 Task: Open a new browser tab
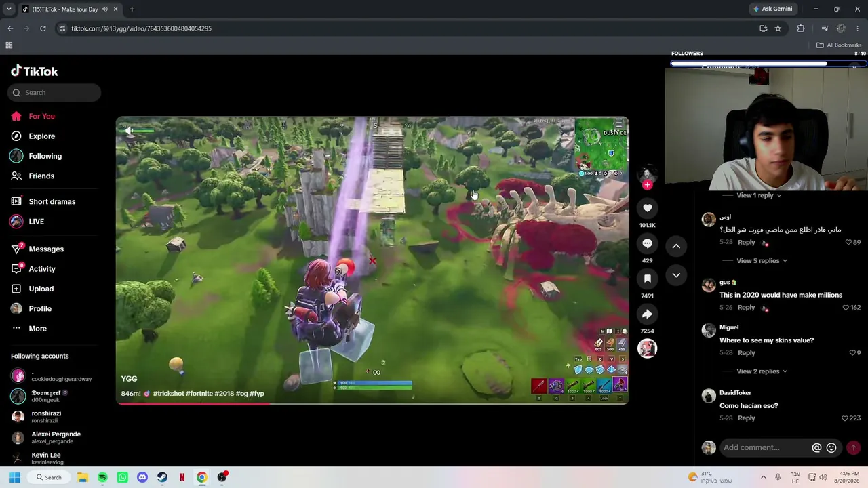[x=132, y=9]
